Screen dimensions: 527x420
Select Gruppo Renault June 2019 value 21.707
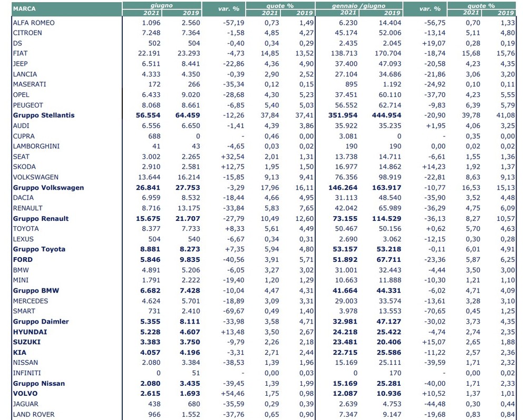point(188,219)
